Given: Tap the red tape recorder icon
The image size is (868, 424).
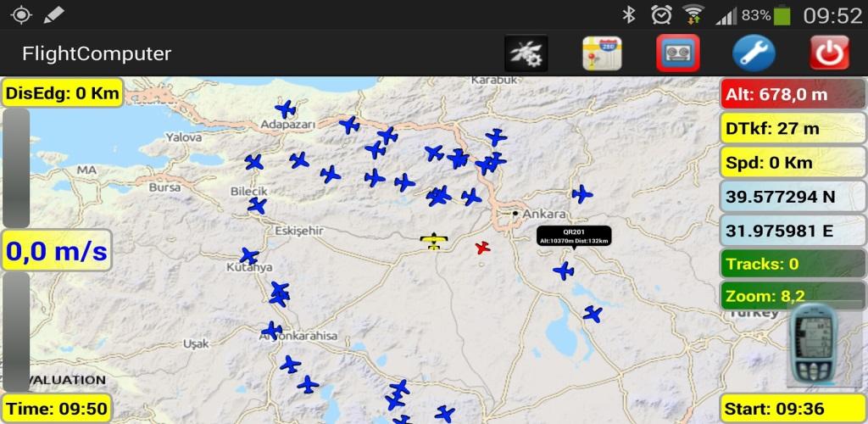Looking at the screenshot, I should click(x=678, y=53).
